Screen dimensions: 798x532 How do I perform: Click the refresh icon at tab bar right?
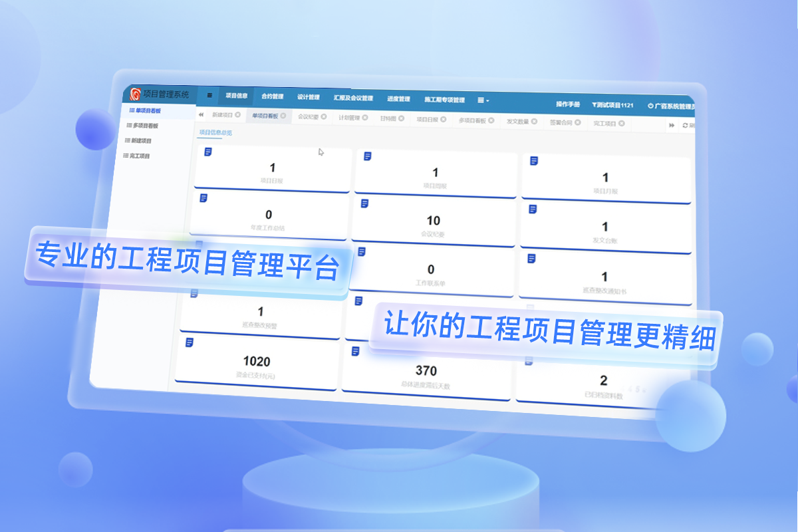(x=685, y=126)
